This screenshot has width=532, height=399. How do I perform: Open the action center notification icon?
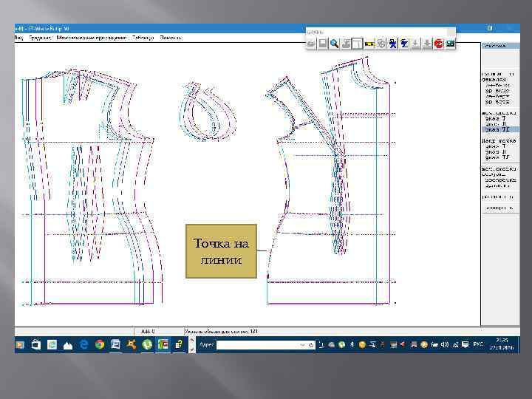(x=465, y=345)
